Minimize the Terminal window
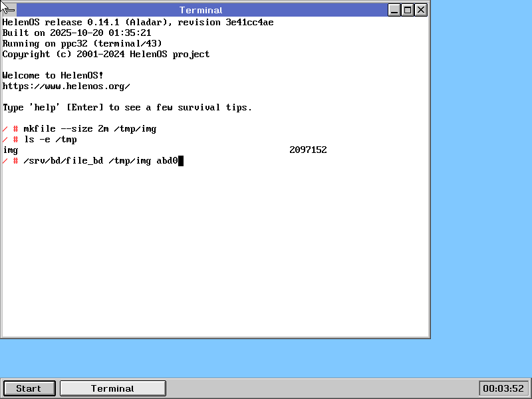 pyautogui.click(x=395, y=10)
